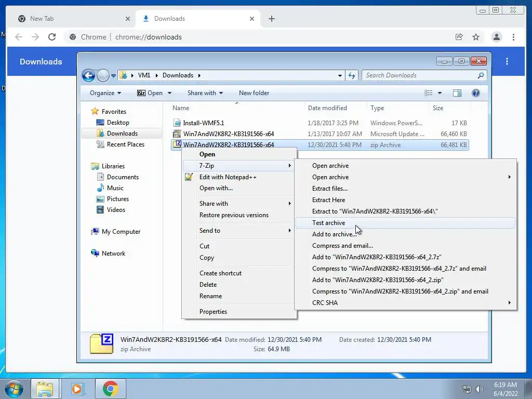This screenshot has height=399, width=532.
Task: Expand the view options dropdown arrow
Action: pos(440,93)
